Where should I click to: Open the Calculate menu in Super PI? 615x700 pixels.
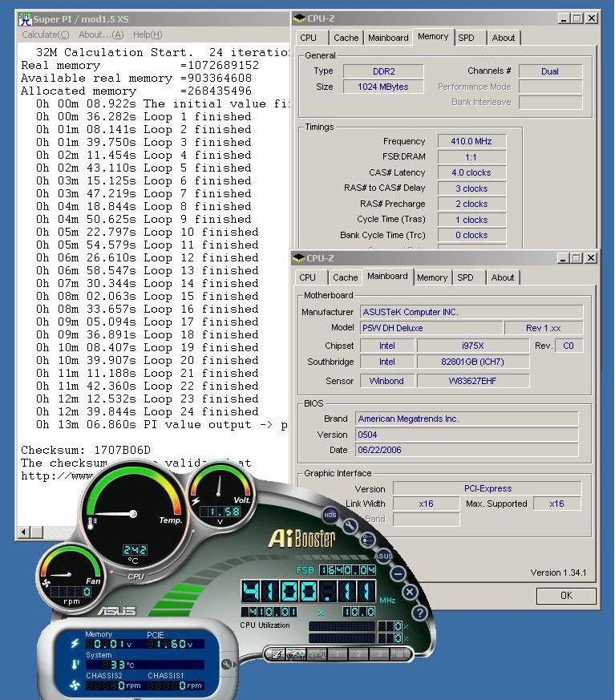tap(46, 34)
